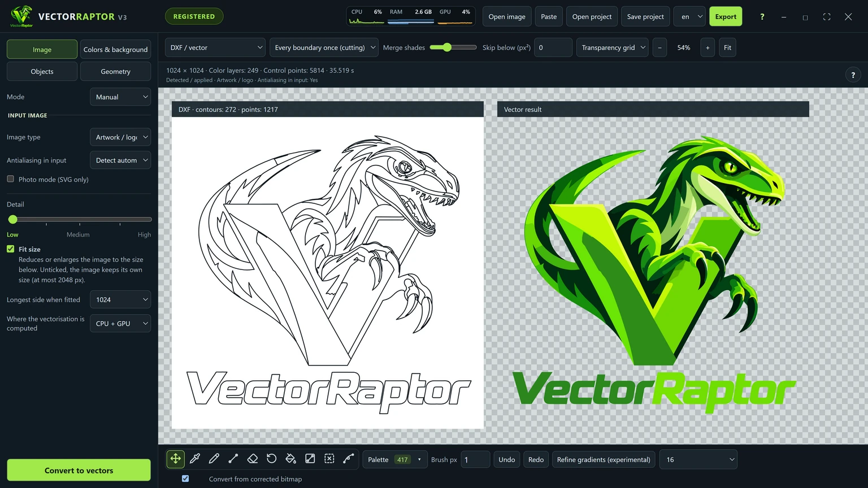Zoom out with the minus button

pyautogui.click(x=659, y=47)
